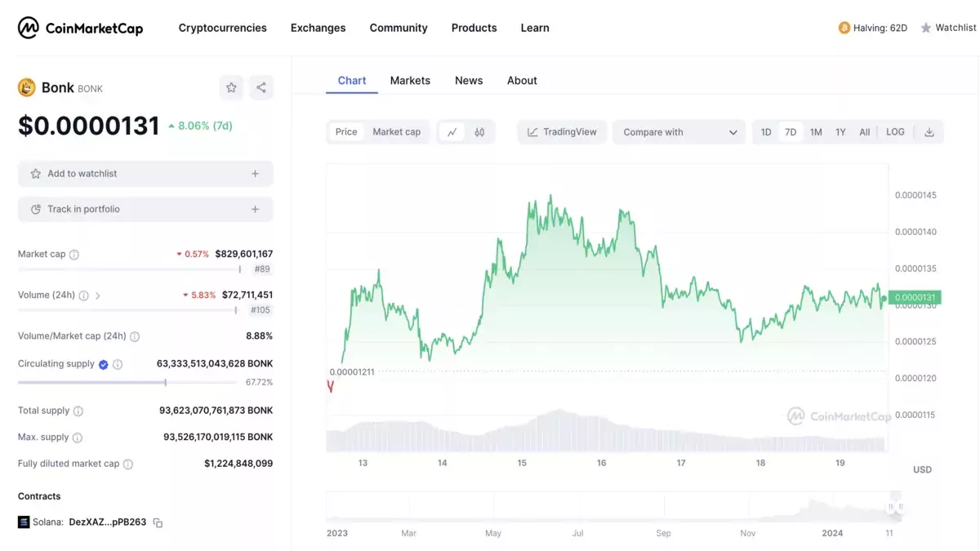Click the range navigator mini chart
Screen dimensions: 980x551
tap(614, 506)
